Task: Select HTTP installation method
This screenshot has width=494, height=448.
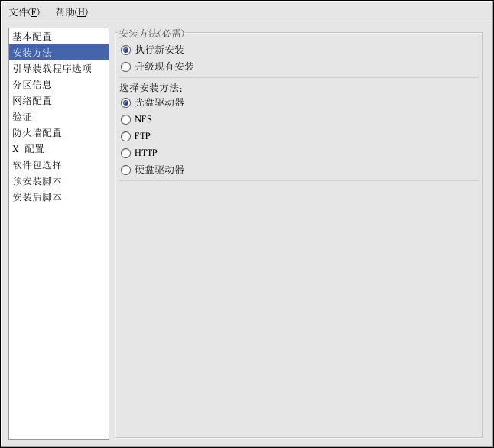Action: coord(125,153)
